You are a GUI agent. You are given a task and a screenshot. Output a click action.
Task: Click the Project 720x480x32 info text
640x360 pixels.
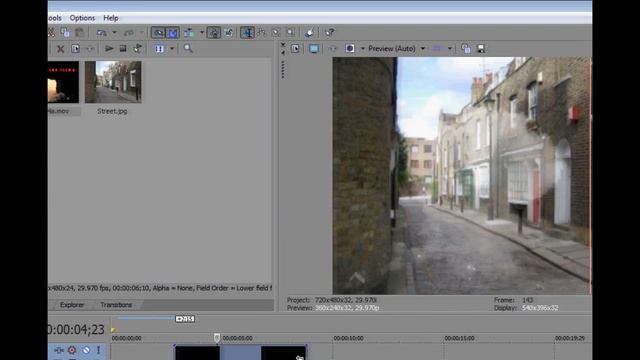click(x=331, y=300)
